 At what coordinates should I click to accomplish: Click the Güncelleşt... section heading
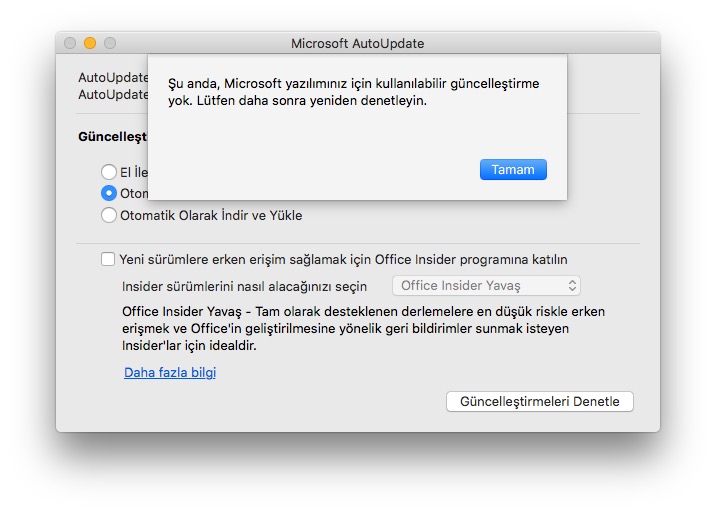(x=113, y=137)
